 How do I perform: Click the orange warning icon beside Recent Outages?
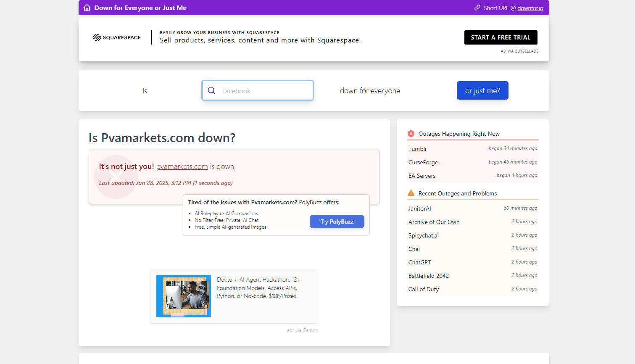tap(411, 193)
